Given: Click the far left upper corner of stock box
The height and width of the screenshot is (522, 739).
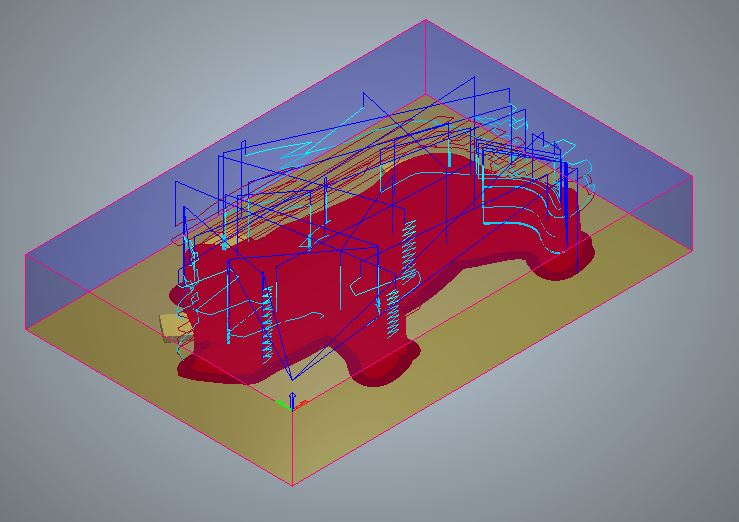Looking at the screenshot, I should [26, 256].
